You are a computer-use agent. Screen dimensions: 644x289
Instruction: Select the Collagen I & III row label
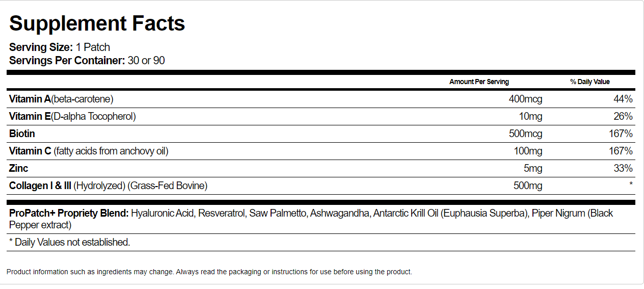[108, 186]
